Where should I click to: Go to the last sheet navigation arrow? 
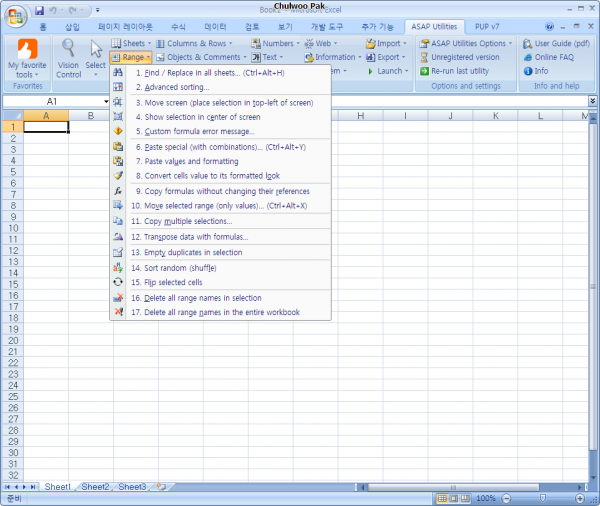point(33,487)
